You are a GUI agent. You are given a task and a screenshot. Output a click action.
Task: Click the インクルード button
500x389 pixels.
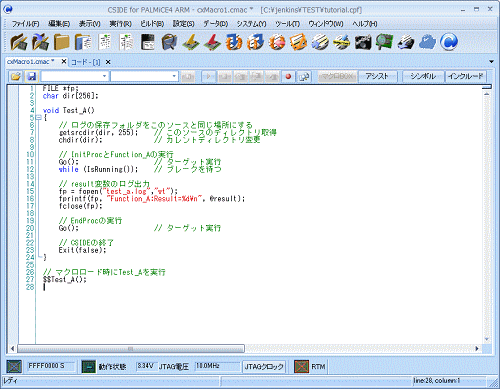466,76
